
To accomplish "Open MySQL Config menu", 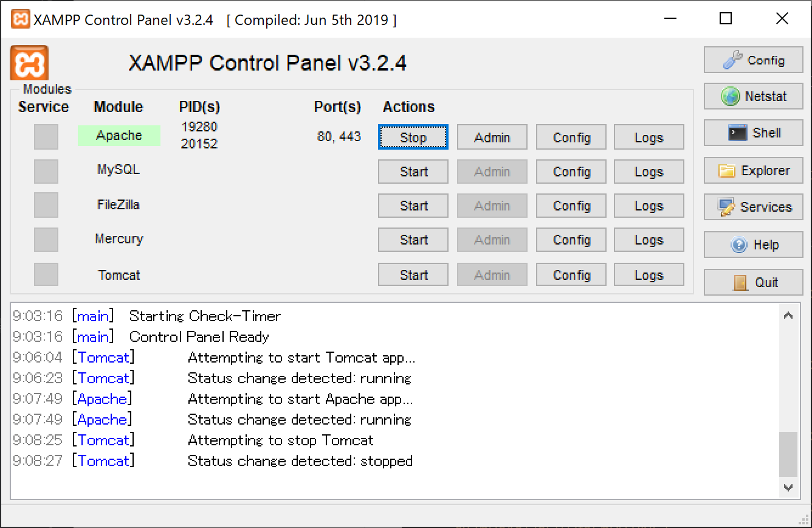I will pos(571,172).
